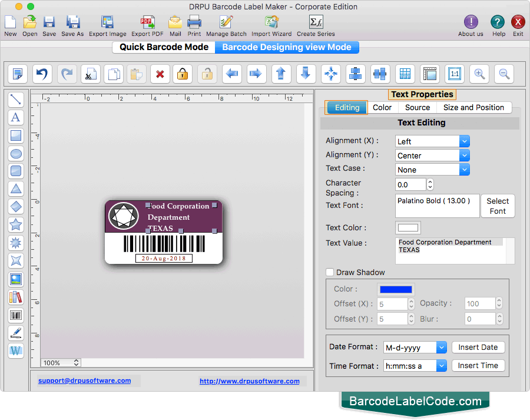Select the Star shape tool
The width and height of the screenshot is (530, 420).
pyautogui.click(x=16, y=224)
